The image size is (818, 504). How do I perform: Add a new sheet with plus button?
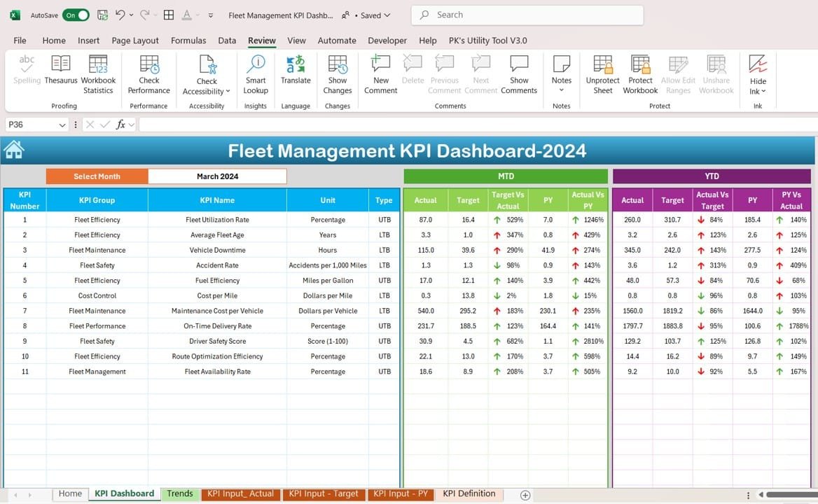click(525, 495)
